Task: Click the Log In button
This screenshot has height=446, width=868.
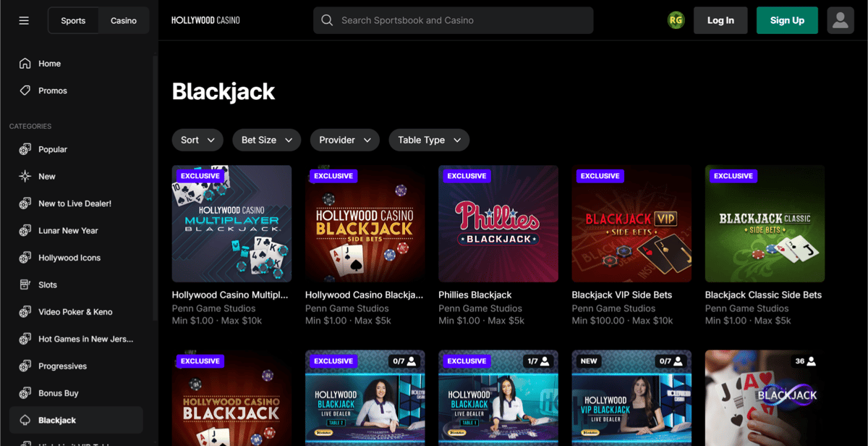Action: 720,20
